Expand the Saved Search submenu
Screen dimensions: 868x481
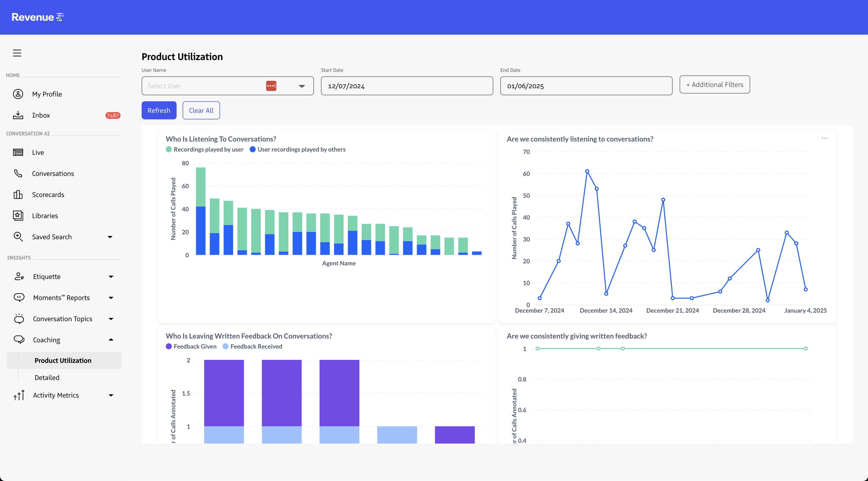(x=110, y=237)
